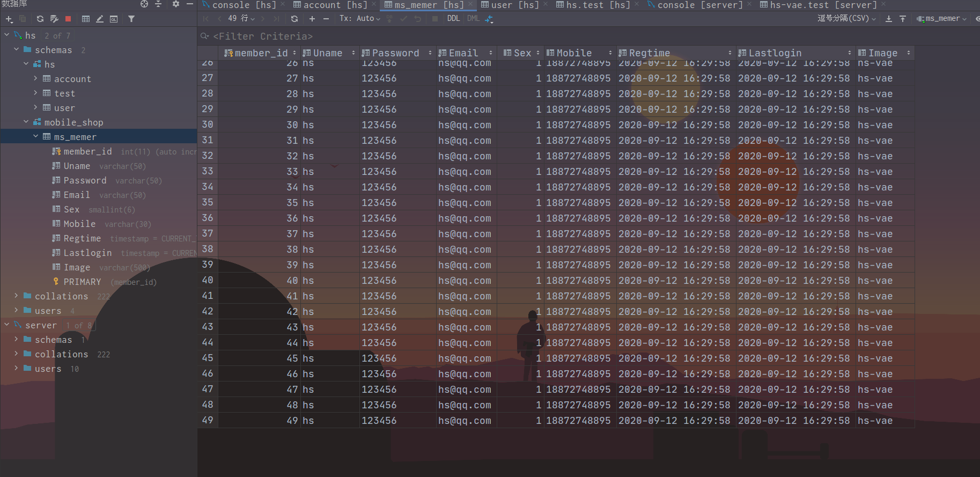Select row number 33 in grid
This screenshot has width=980, height=477.
(208, 171)
